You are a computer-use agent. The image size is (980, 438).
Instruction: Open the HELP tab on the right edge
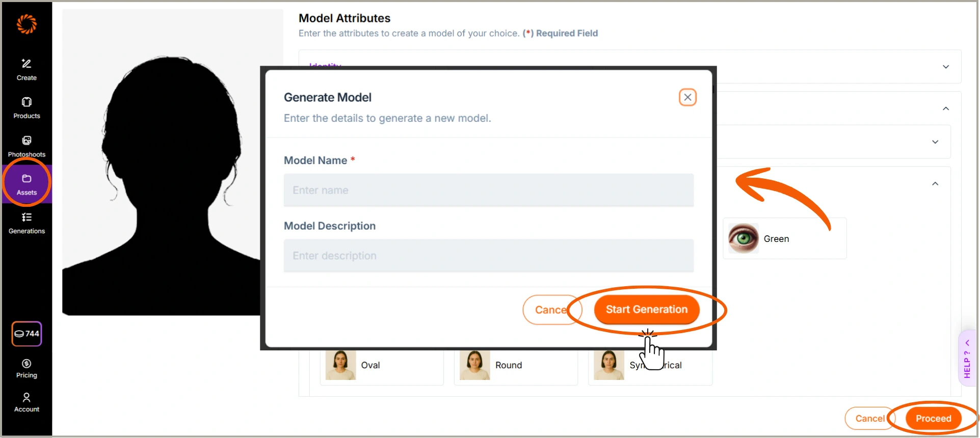967,358
